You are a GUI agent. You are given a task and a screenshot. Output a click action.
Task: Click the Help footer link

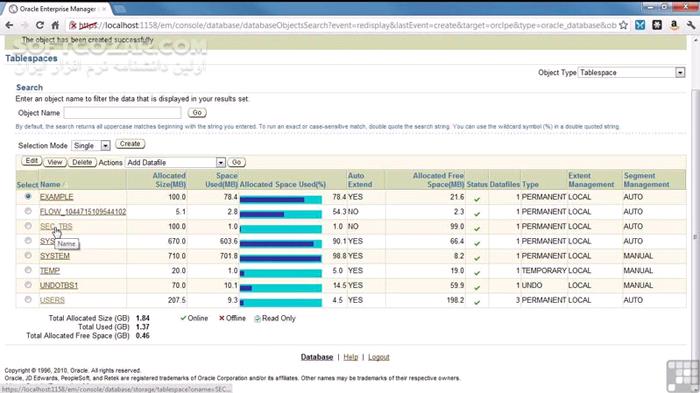pyautogui.click(x=350, y=357)
